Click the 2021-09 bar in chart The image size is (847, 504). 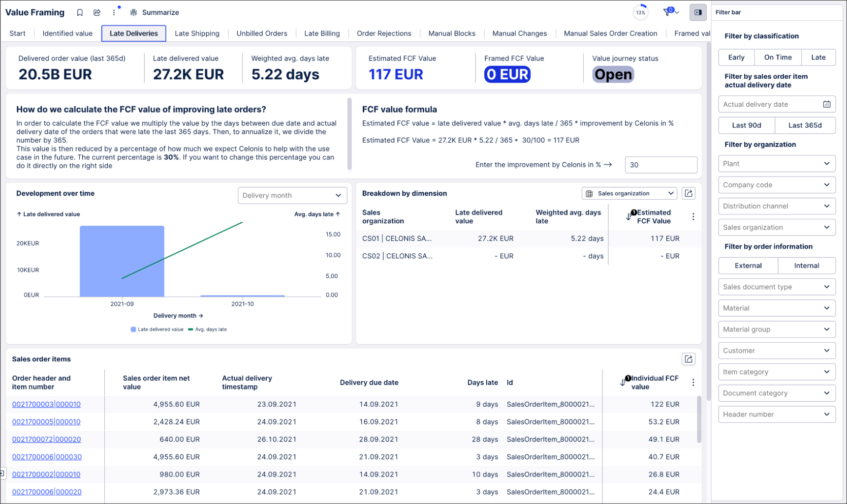[122, 261]
